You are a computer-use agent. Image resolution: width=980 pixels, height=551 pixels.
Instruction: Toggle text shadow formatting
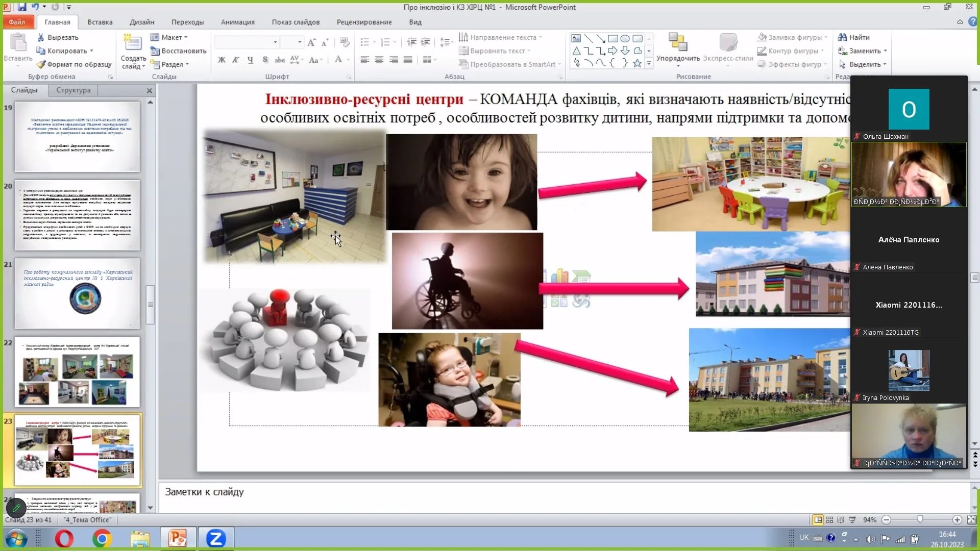pyautogui.click(x=265, y=60)
